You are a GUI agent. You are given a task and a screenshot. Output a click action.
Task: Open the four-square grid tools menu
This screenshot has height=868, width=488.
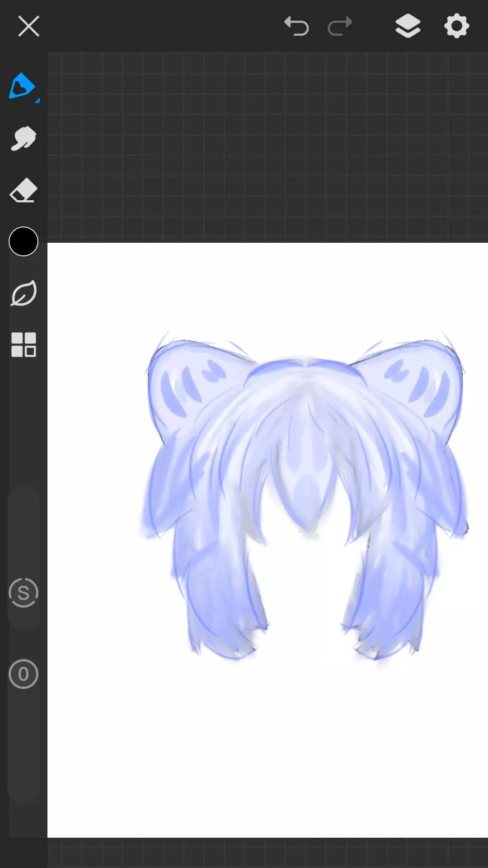coord(23,345)
